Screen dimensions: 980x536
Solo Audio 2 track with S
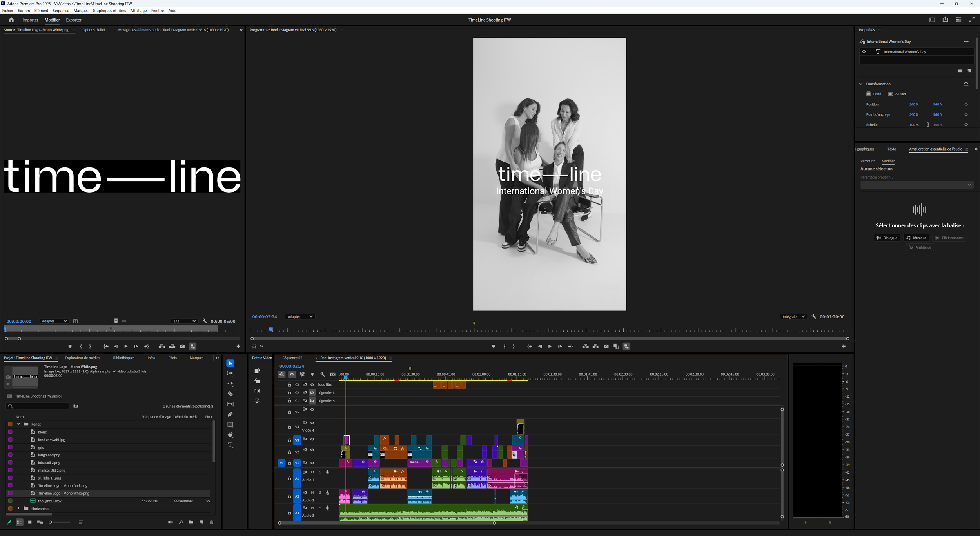320,493
